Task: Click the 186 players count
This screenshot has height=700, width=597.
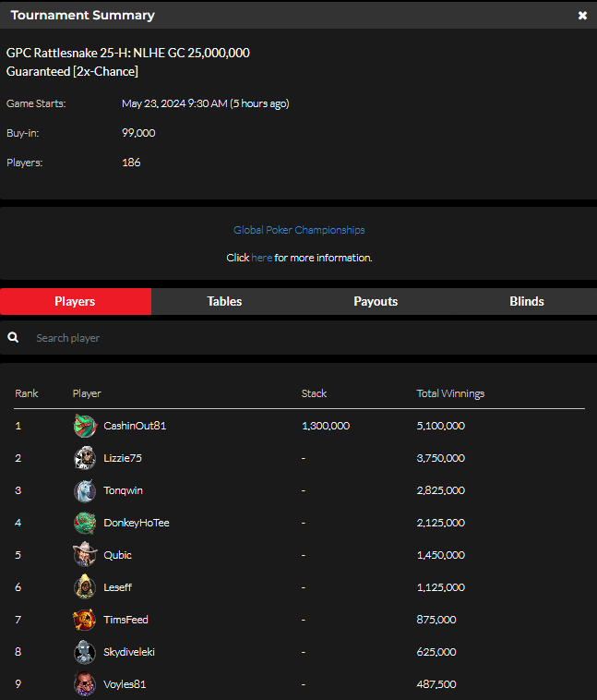Action: click(x=131, y=163)
